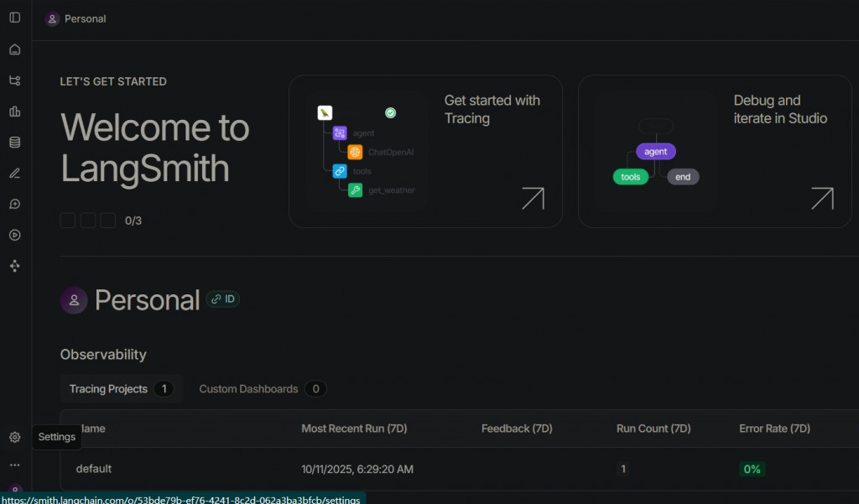Click the third onboarding progress box
The image size is (859, 504).
click(x=108, y=221)
